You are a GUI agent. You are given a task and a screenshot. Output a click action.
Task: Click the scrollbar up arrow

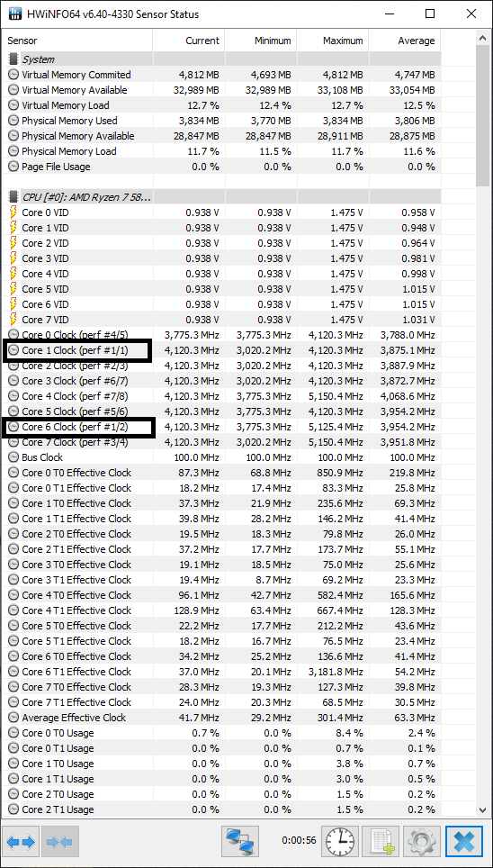click(482, 38)
